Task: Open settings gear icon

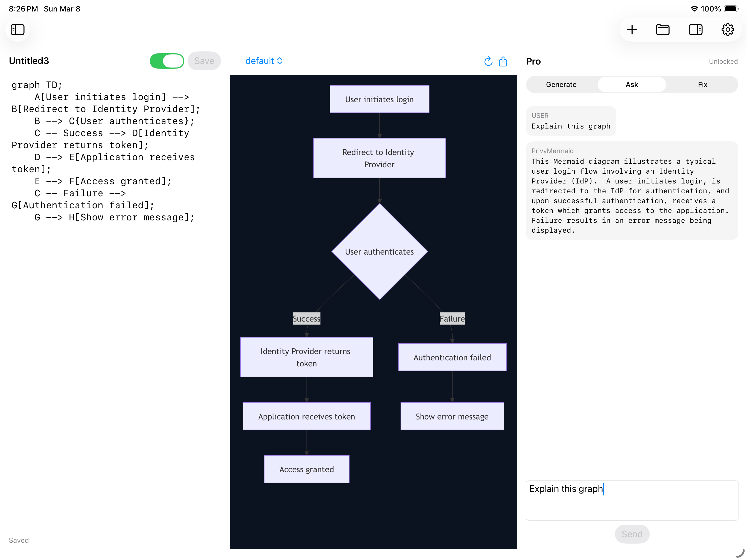Action: pos(727,30)
